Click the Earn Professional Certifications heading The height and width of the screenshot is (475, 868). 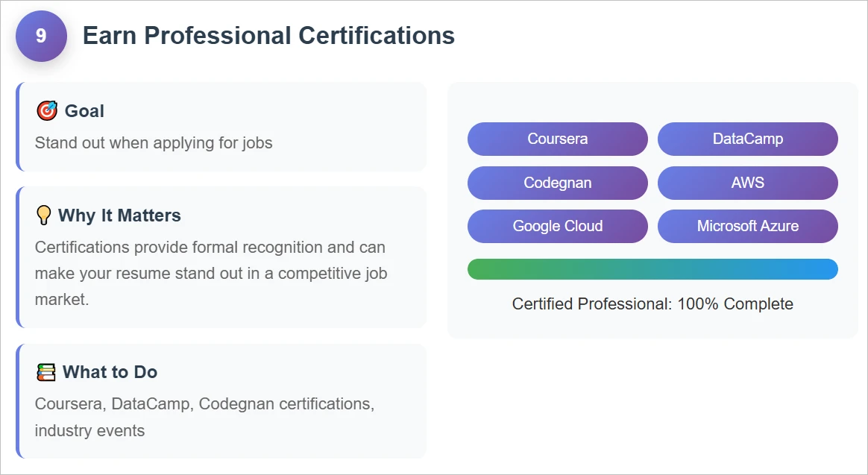click(268, 36)
